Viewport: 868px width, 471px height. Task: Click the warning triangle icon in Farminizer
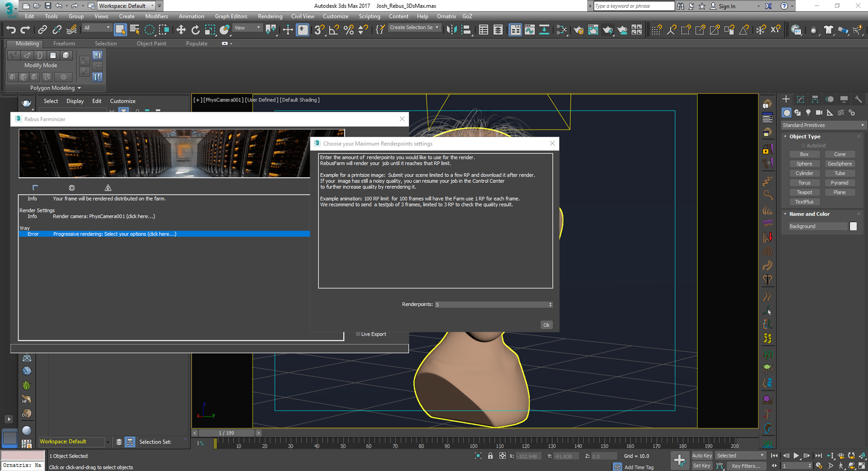(108, 188)
